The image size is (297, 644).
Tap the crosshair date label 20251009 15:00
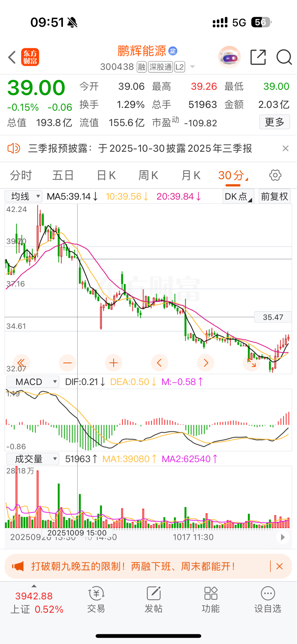(77, 533)
